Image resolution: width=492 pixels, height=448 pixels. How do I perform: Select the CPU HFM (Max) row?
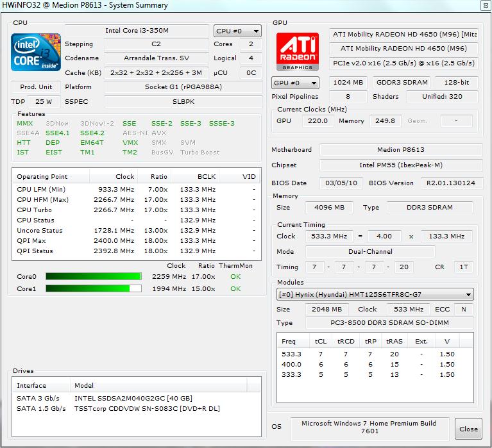(x=137, y=200)
